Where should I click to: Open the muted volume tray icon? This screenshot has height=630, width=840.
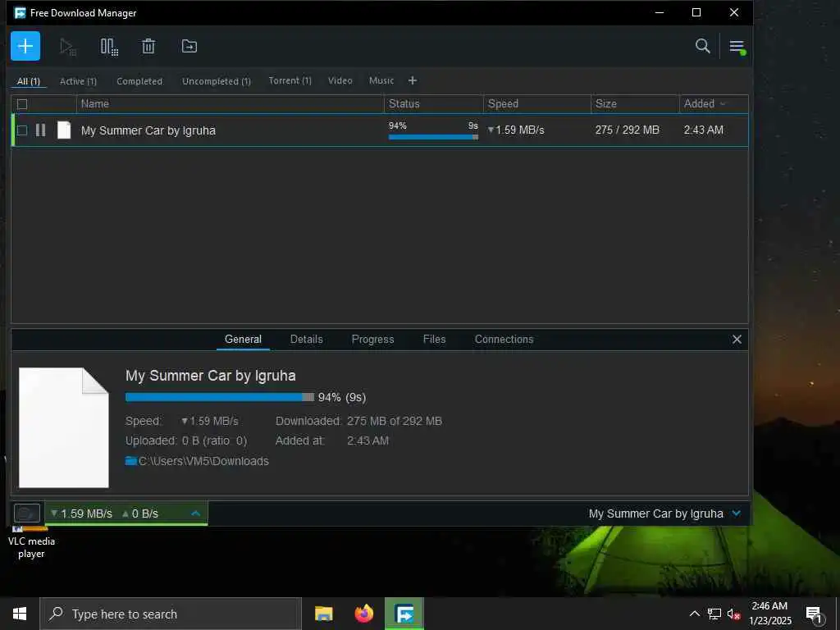(x=733, y=614)
